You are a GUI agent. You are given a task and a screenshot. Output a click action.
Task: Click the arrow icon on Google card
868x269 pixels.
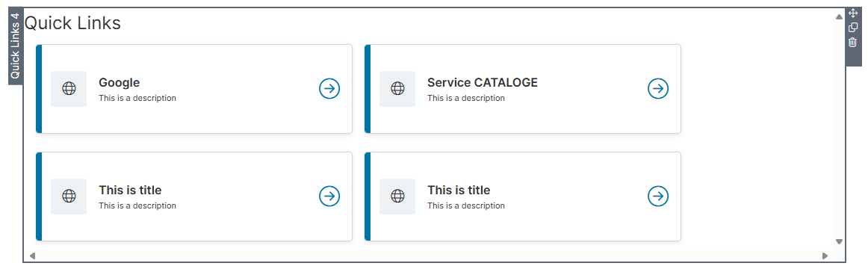[329, 89]
